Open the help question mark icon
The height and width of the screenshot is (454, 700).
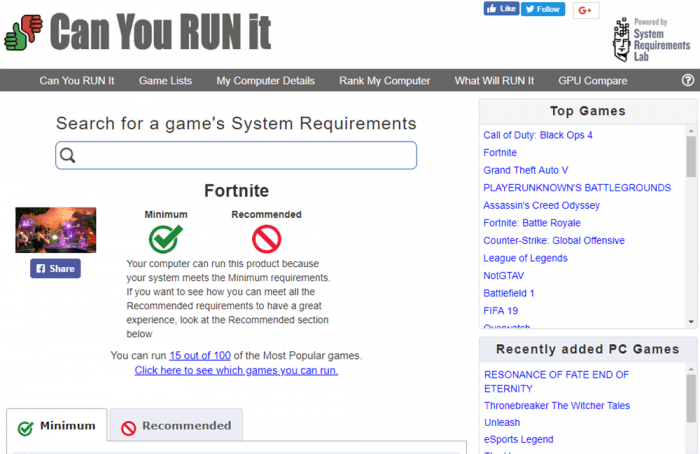[x=688, y=80]
